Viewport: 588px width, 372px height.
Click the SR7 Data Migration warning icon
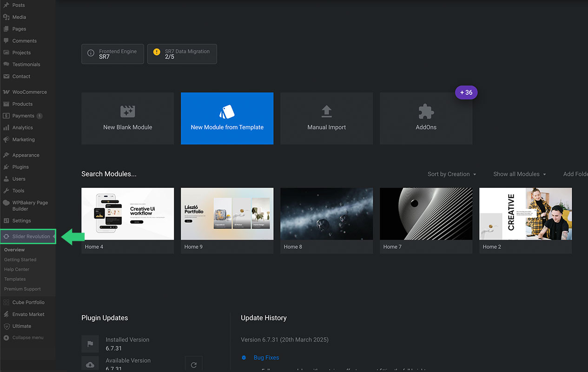[157, 52]
